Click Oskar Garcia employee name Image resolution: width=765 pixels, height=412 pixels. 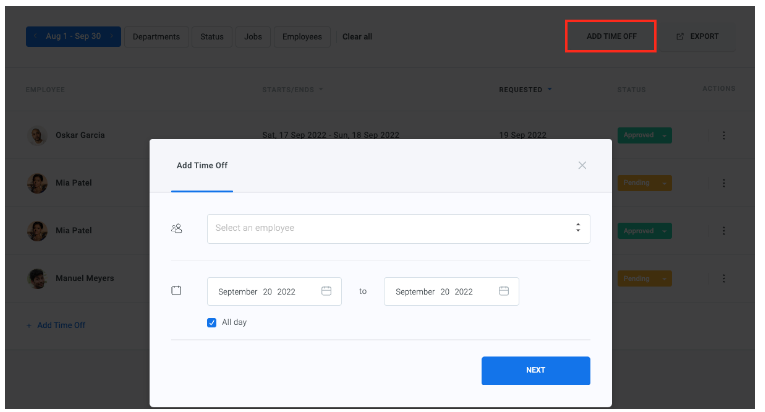[80, 135]
